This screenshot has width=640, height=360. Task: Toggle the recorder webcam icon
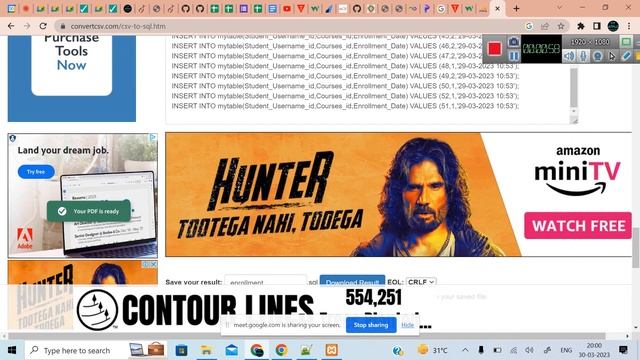tap(598, 56)
